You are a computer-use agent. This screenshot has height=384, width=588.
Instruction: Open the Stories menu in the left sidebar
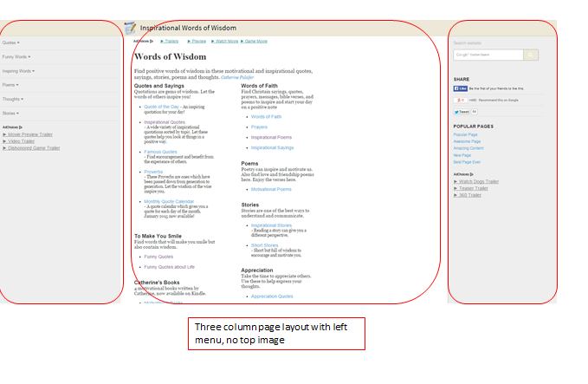pos(10,114)
